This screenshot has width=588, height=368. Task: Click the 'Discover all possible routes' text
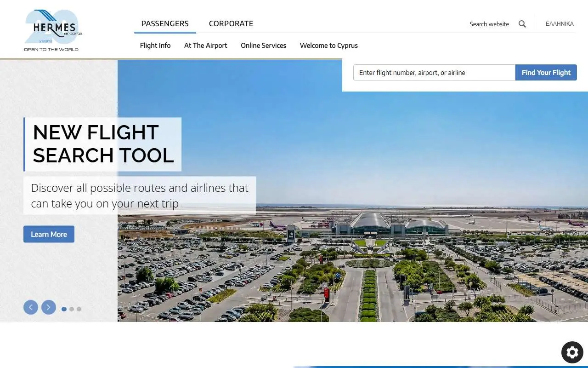140,195
